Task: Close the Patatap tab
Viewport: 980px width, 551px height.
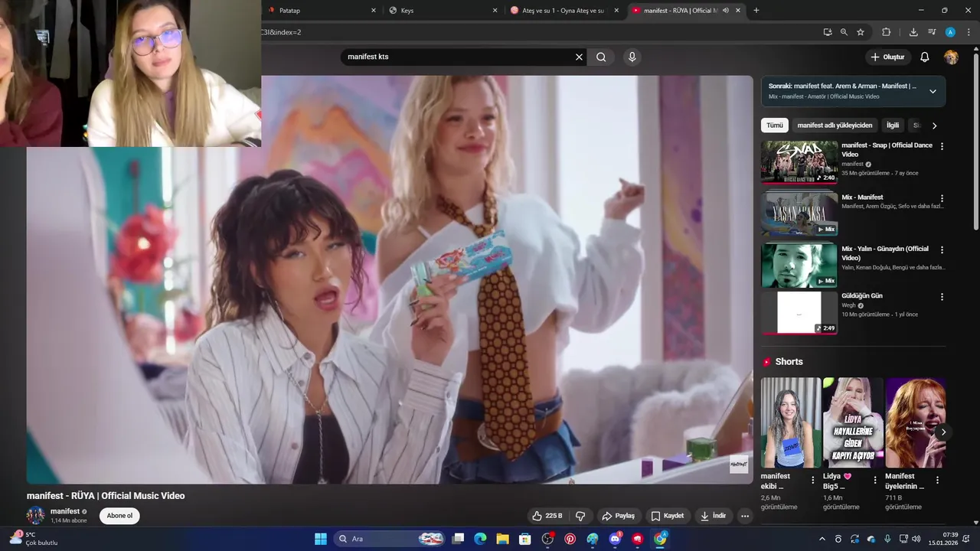Action: [x=374, y=11]
